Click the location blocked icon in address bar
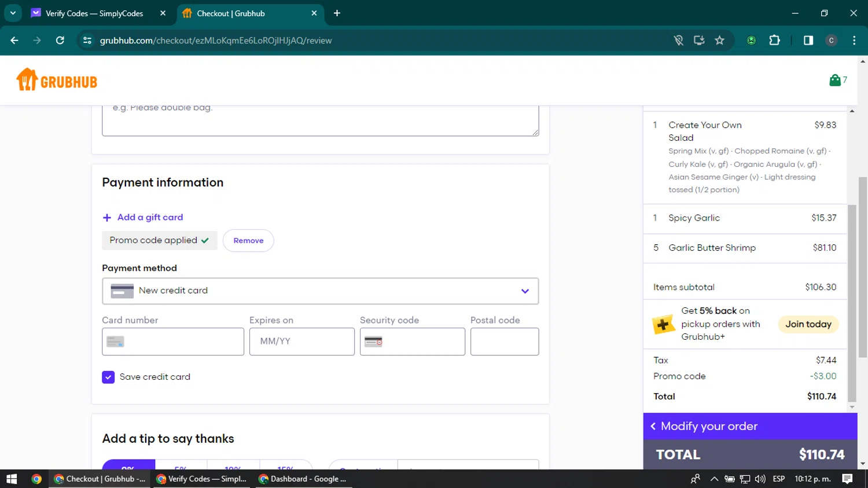The width and height of the screenshot is (868, 488). 679,41
